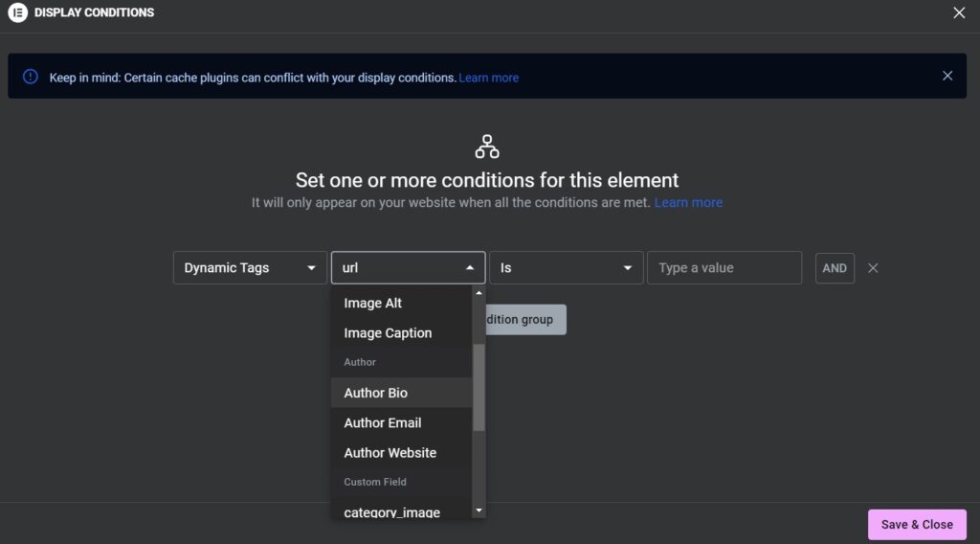This screenshot has width=980, height=544.
Task: Choose Author Bio option
Action: pyautogui.click(x=401, y=393)
